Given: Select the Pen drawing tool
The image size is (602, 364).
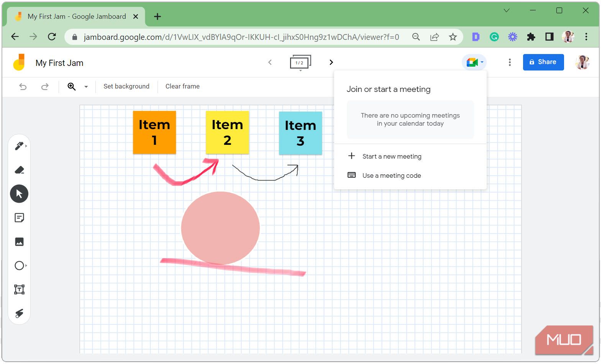Looking at the screenshot, I should point(19,146).
